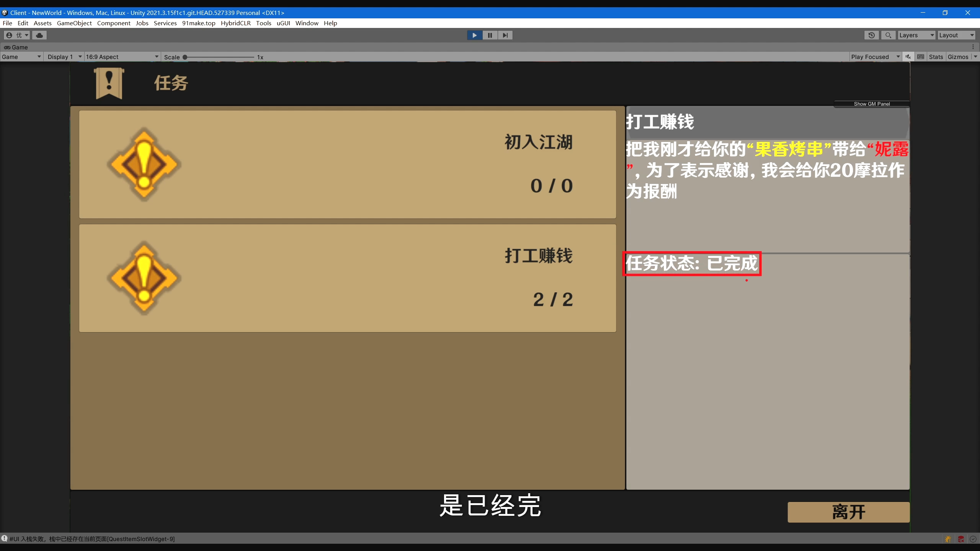Open the HybridCLR menu

(235, 23)
